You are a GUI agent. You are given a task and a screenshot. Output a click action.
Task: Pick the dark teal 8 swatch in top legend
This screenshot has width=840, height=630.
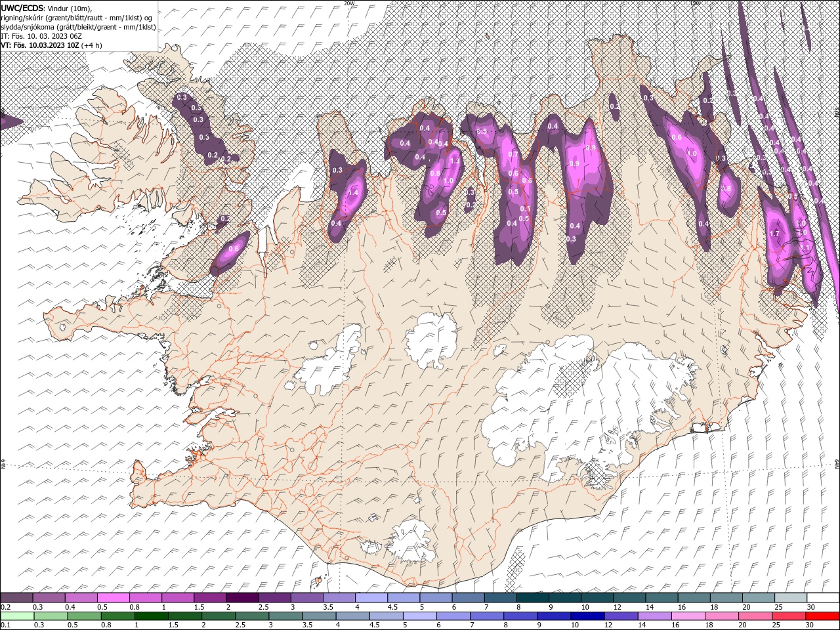click(x=532, y=598)
